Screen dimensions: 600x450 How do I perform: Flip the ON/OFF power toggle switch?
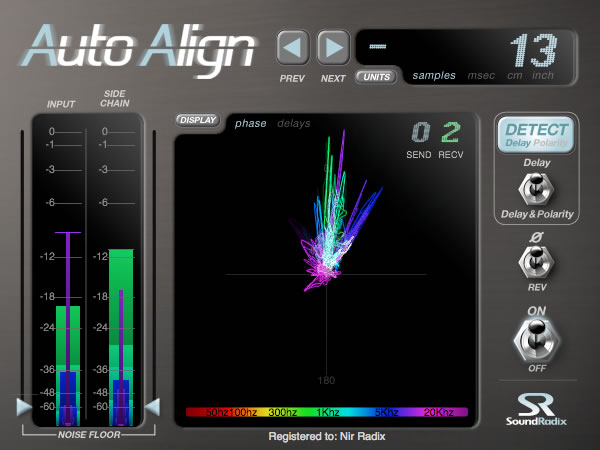(x=536, y=339)
